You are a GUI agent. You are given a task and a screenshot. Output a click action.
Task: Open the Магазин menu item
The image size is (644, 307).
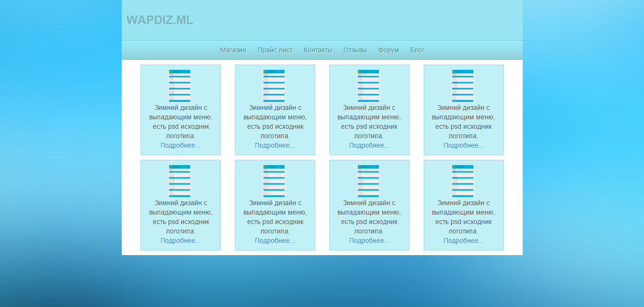click(233, 50)
